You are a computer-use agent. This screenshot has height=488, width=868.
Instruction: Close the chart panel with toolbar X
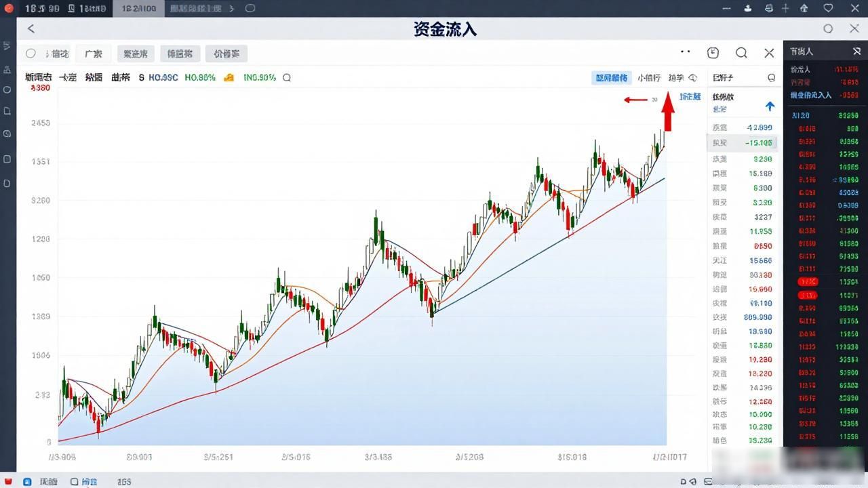769,53
